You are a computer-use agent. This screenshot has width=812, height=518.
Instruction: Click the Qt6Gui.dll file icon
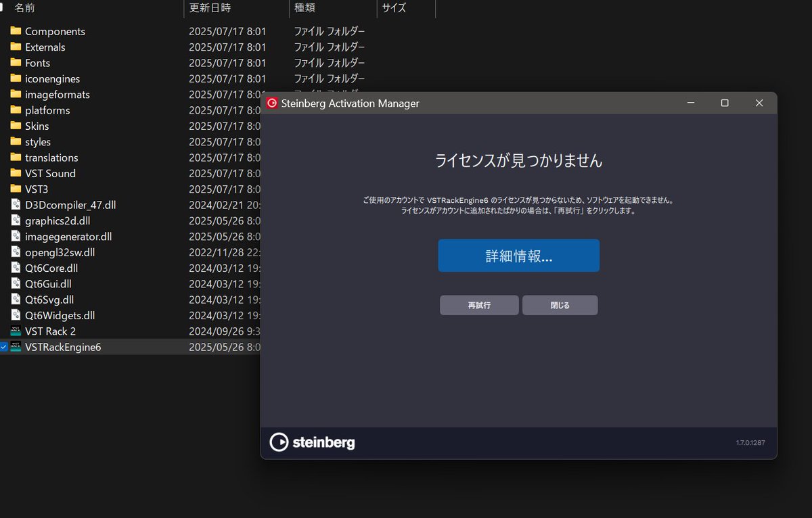click(x=16, y=283)
